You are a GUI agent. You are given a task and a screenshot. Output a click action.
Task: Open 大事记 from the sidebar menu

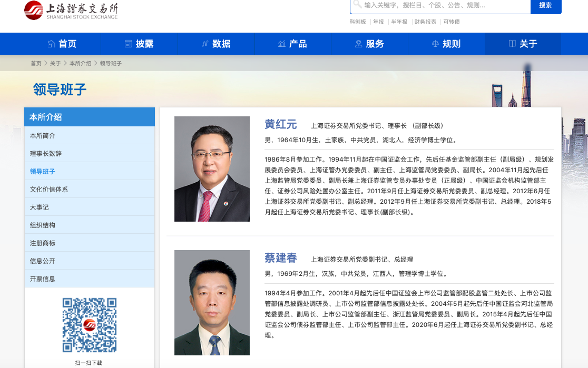pos(40,207)
